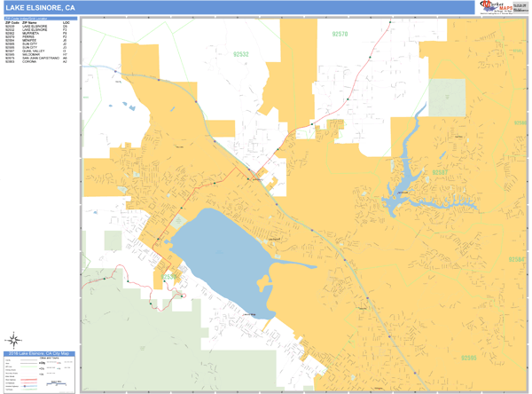Click the 92587 ZIP label on map
Viewport: 532px width, 394px height.
tap(440, 172)
